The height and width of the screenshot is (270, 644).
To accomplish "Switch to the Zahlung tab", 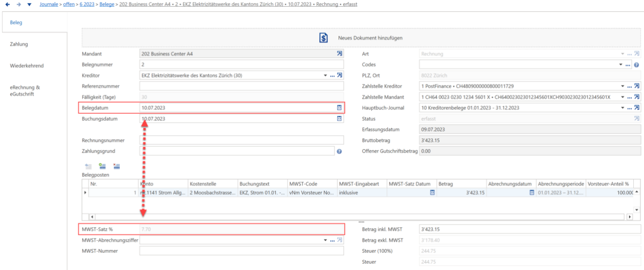I will (x=34, y=44).
